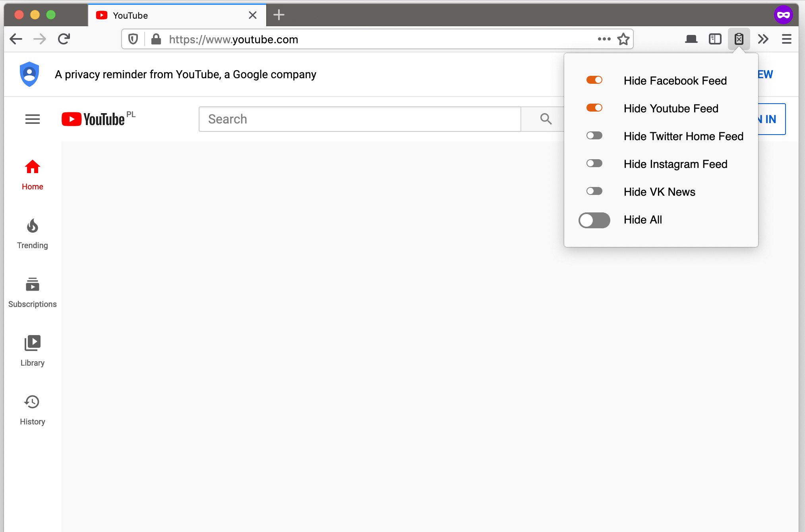Toggle the Hide Facebook Feed switch
This screenshot has width=805, height=532.
[x=594, y=80]
